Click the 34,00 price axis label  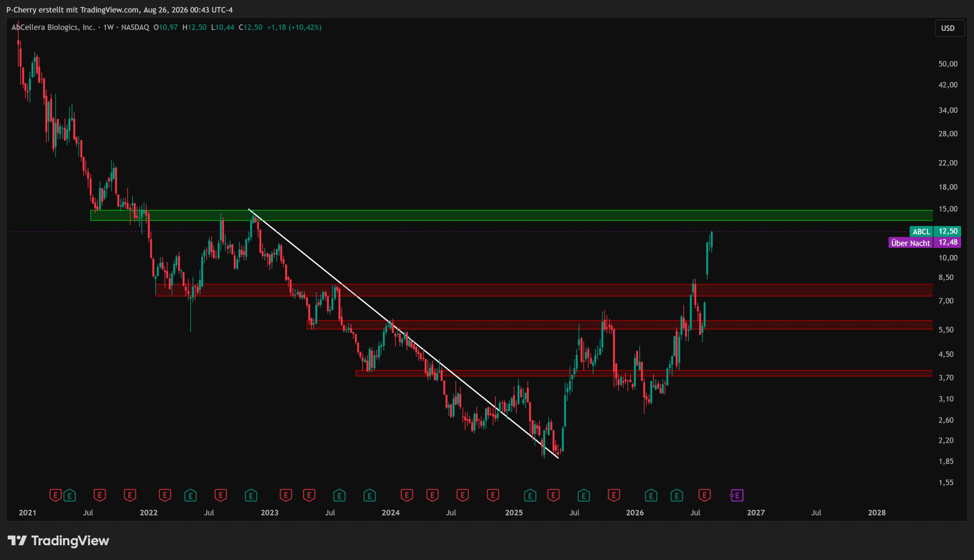coord(948,110)
